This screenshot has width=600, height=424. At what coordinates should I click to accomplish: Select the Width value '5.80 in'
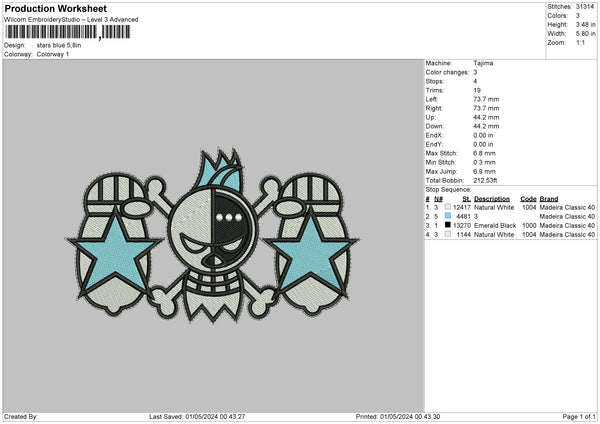coord(585,34)
